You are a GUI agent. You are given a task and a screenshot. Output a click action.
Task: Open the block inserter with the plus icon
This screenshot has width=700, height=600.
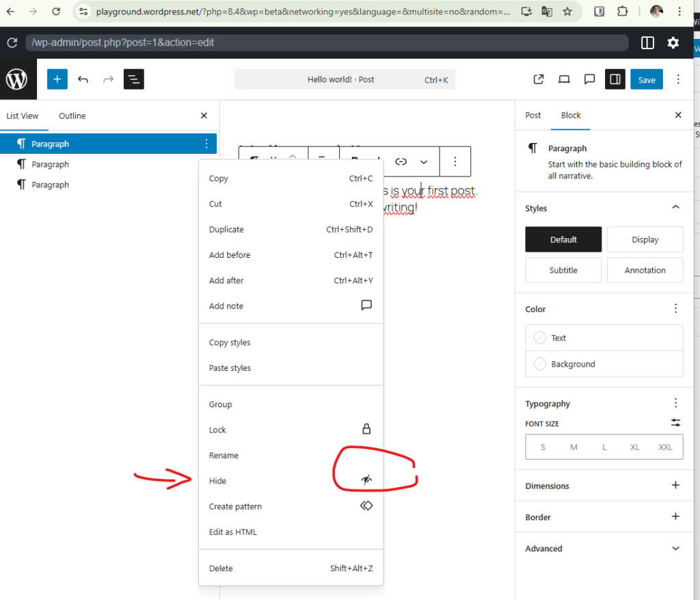click(x=57, y=79)
